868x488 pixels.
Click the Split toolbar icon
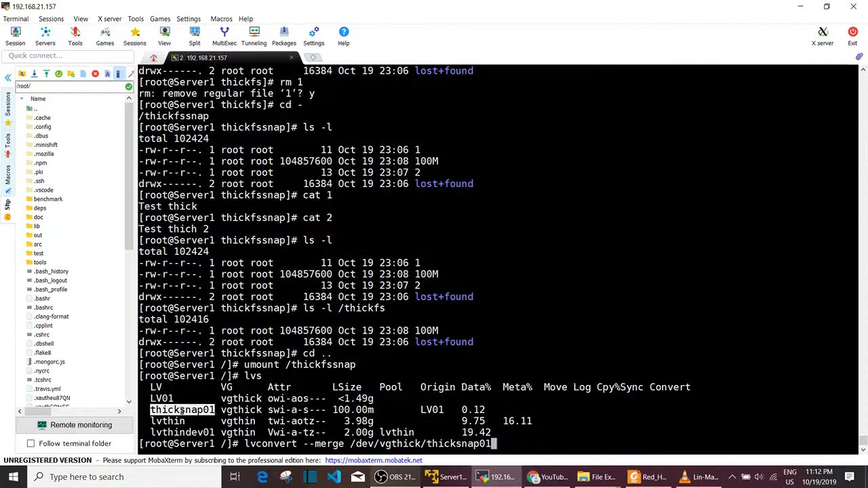point(195,37)
